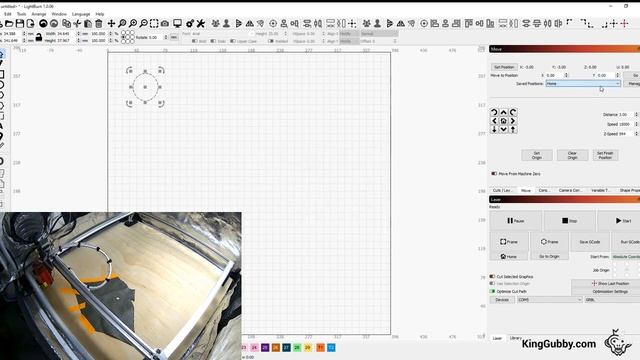Screen dimensions: 640x360
Task: Click the Set Origin button
Action: tap(537, 155)
